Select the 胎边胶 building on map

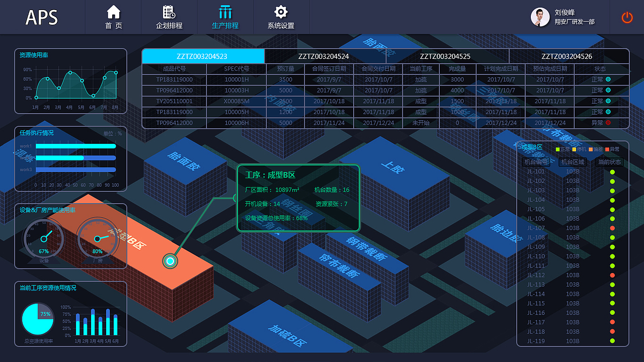coord(506,249)
